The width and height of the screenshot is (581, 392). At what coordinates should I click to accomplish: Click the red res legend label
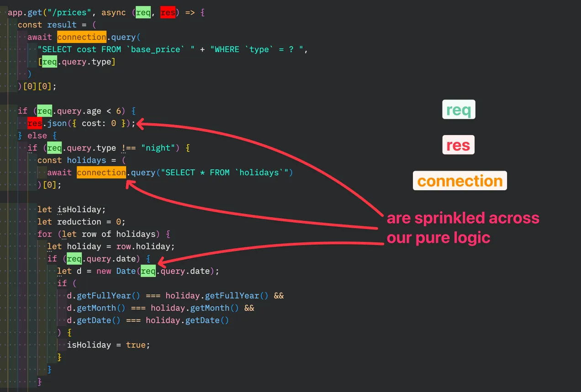pyautogui.click(x=458, y=145)
